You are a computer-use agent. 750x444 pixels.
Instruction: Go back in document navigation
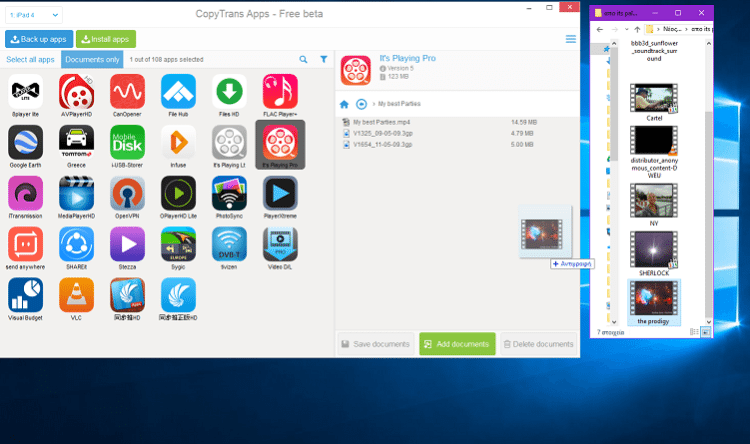362,104
